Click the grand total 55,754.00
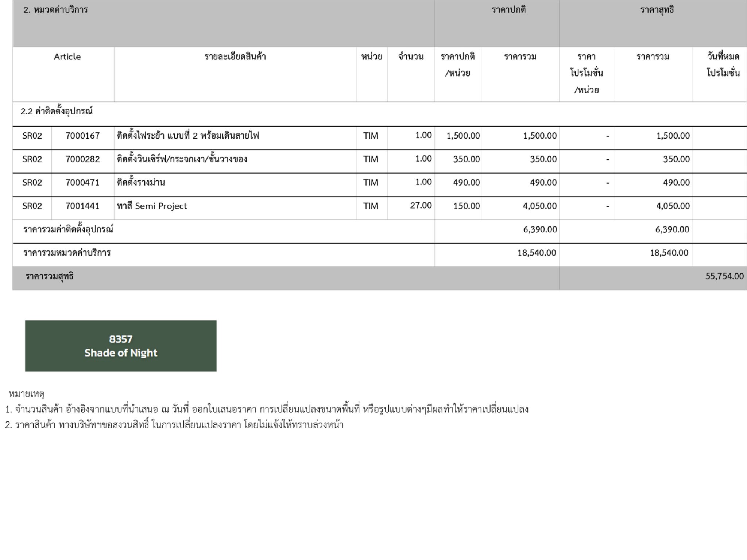Viewport: 747px width, 560px height. pyautogui.click(x=724, y=276)
